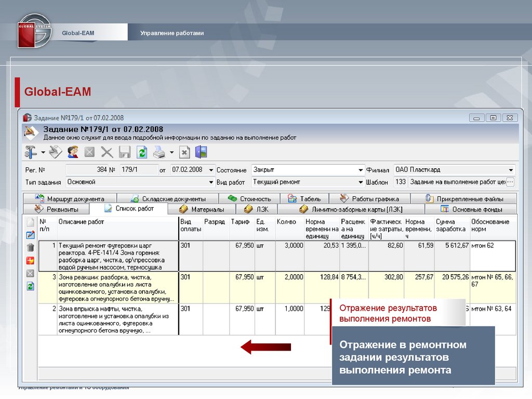
Task: Click the wrench and hammer tools icon
Action: pyautogui.click(x=30, y=152)
